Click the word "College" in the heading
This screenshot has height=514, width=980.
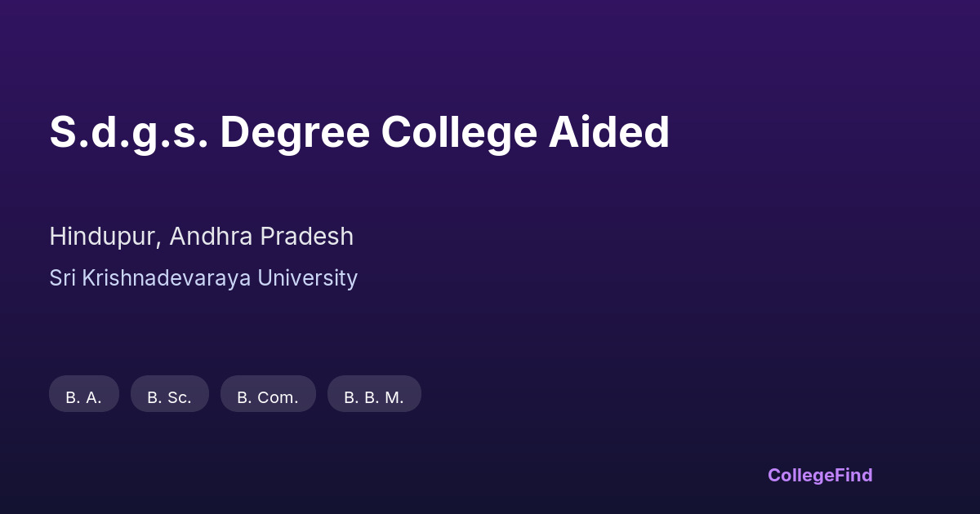tap(459, 132)
